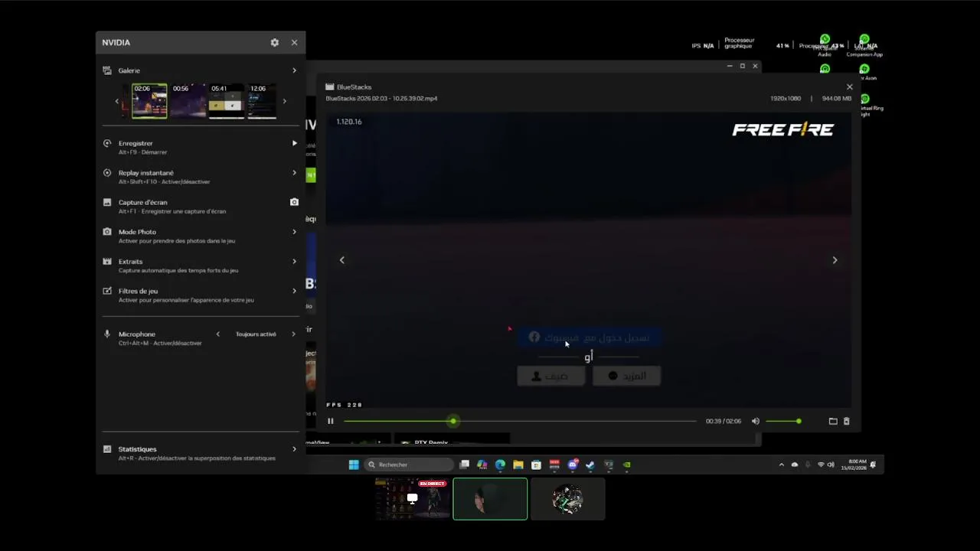Open File Explorer from taskbar
Viewport: 980px width, 551px height.
[x=518, y=465]
